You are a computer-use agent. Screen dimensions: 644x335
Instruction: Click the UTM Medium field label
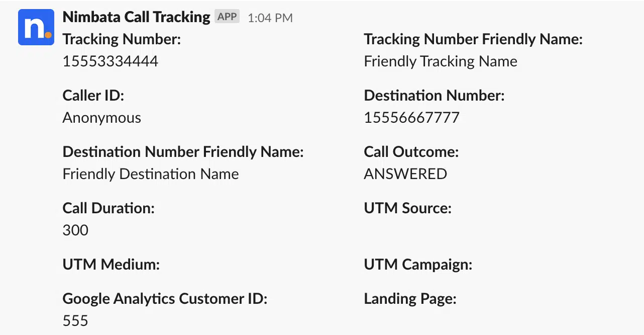(x=111, y=265)
